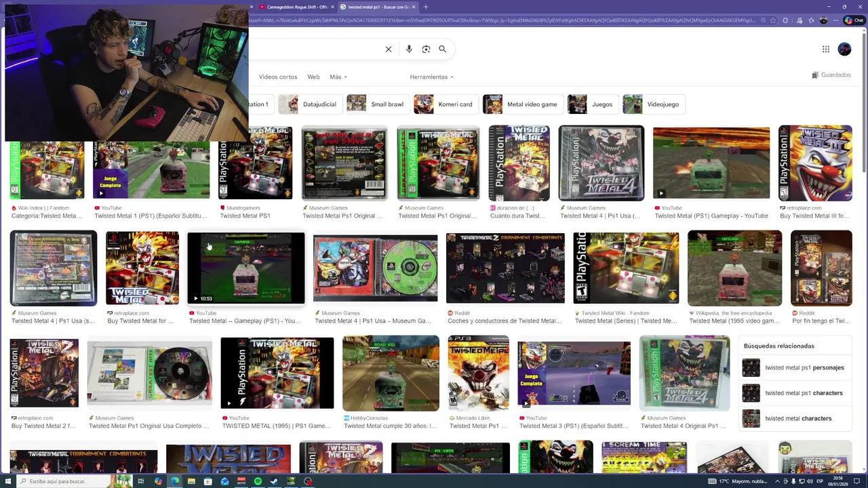Open the Copilot Chat button in browser
868x488 pixels.
click(x=853, y=20)
